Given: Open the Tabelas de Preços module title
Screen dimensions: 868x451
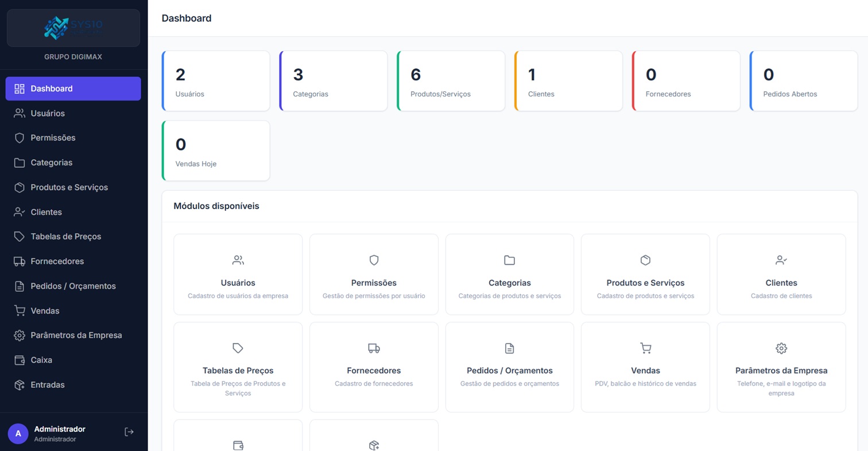Looking at the screenshot, I should click(238, 371).
